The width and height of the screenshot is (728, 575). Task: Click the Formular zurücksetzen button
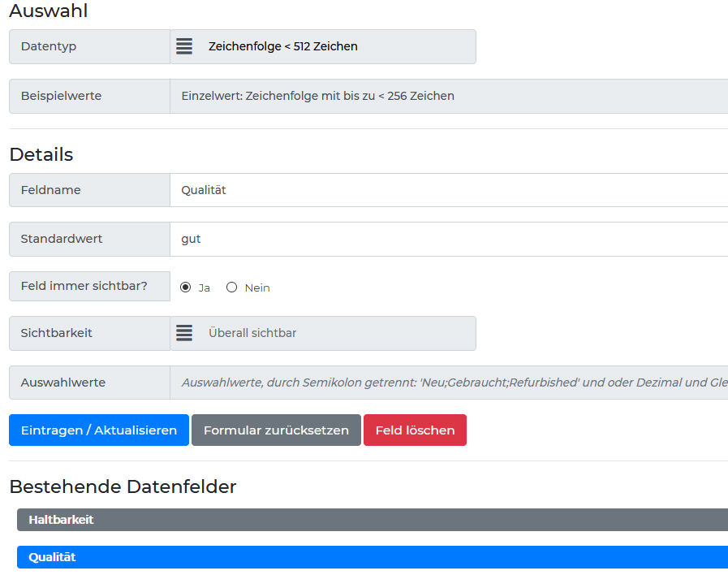tap(276, 430)
